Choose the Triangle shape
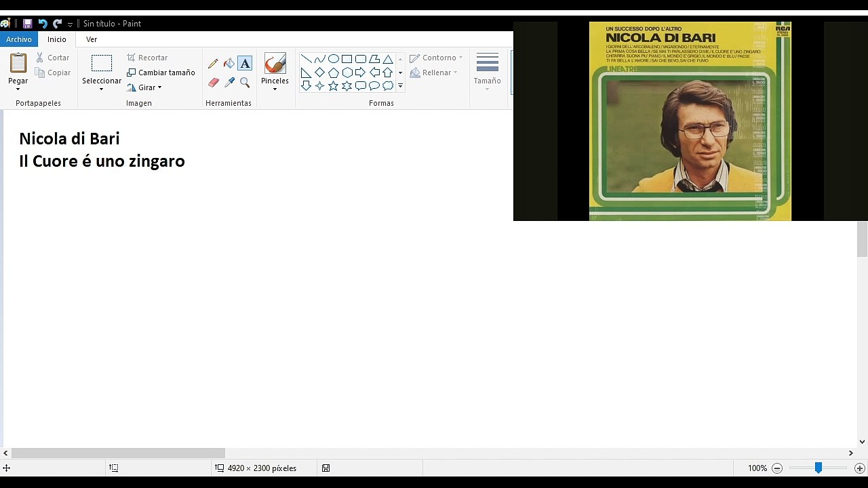 click(x=388, y=59)
